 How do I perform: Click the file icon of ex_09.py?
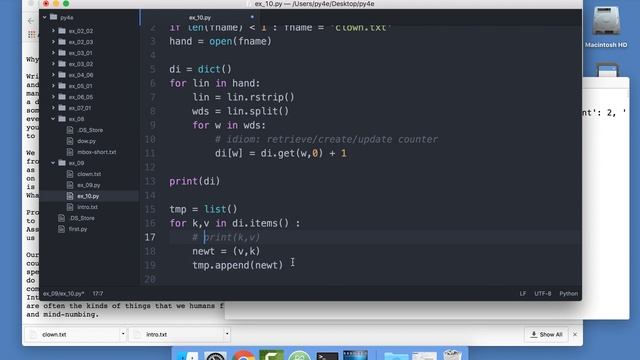(70, 185)
